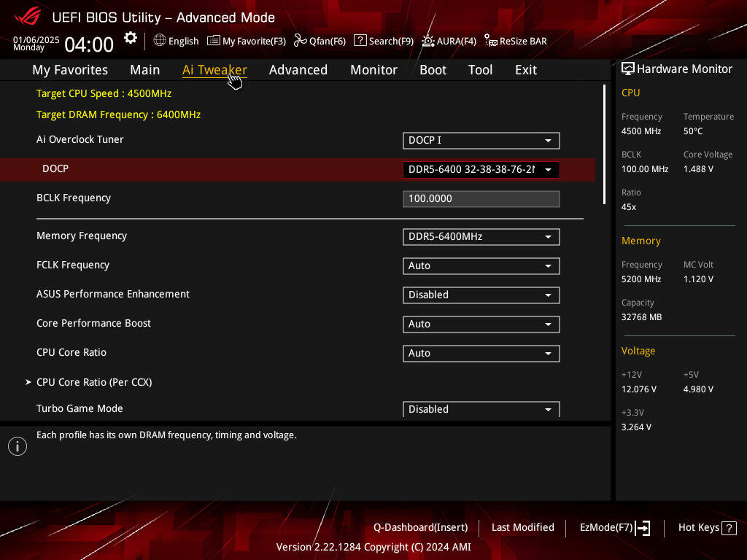Open the Ai Overclock Tuner dropdown
The height and width of the screenshot is (560, 747).
[481, 141]
